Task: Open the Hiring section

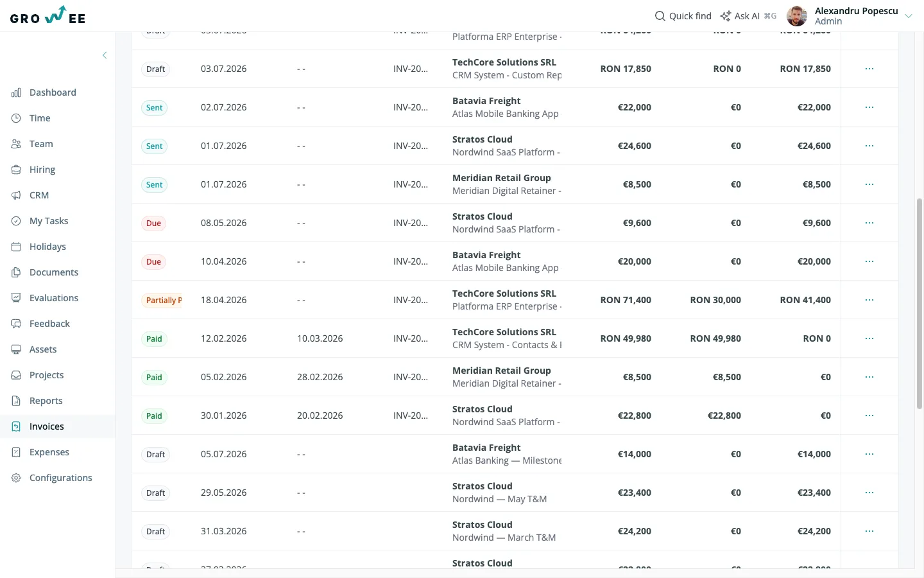Action: pos(58,170)
